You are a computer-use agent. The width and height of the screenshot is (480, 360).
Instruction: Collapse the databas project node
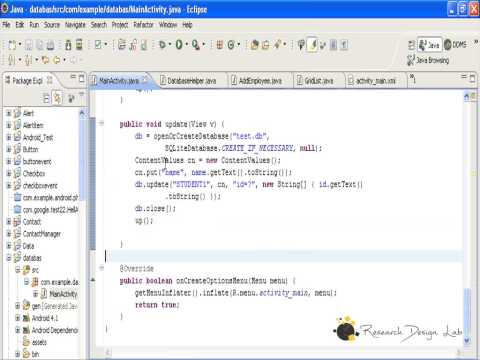coord(9,258)
